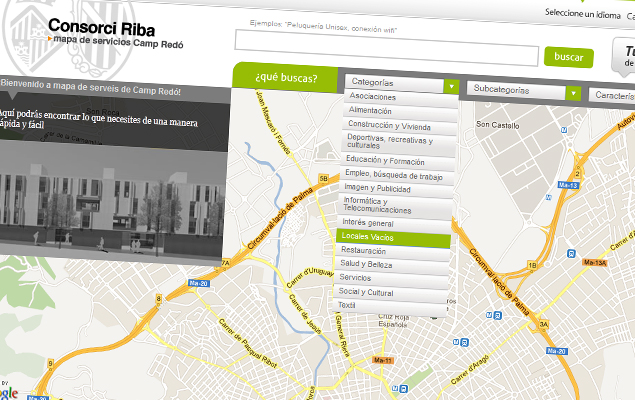Click Carrer d'Aragó street label
635x400 pixels.
pos(469,369)
